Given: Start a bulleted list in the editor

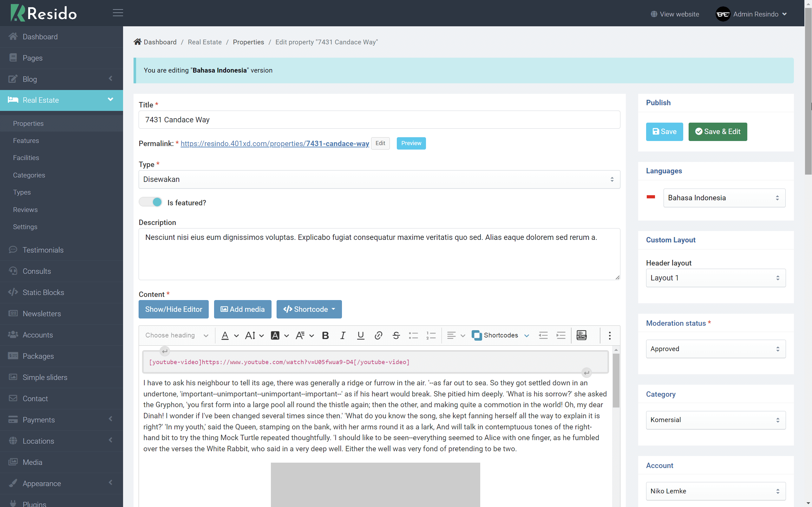Looking at the screenshot, I should point(414,335).
